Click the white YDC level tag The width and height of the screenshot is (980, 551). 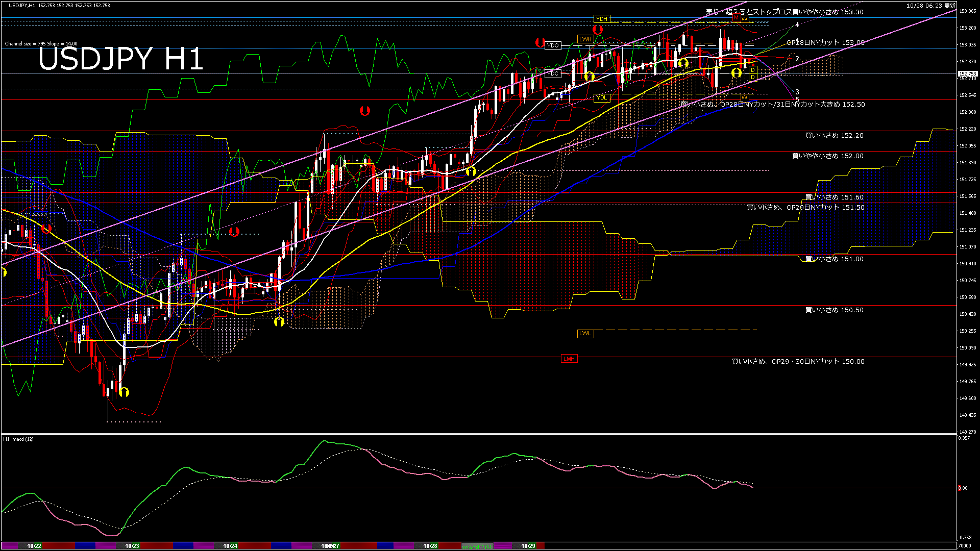(553, 73)
